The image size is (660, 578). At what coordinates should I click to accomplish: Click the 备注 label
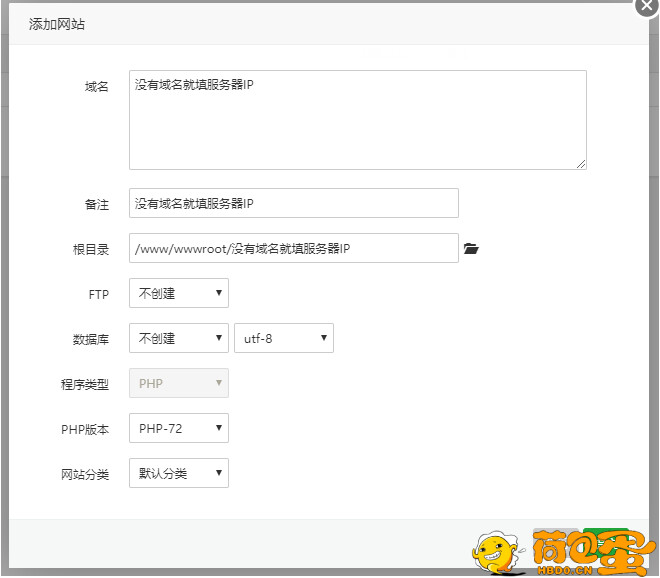[97, 205]
